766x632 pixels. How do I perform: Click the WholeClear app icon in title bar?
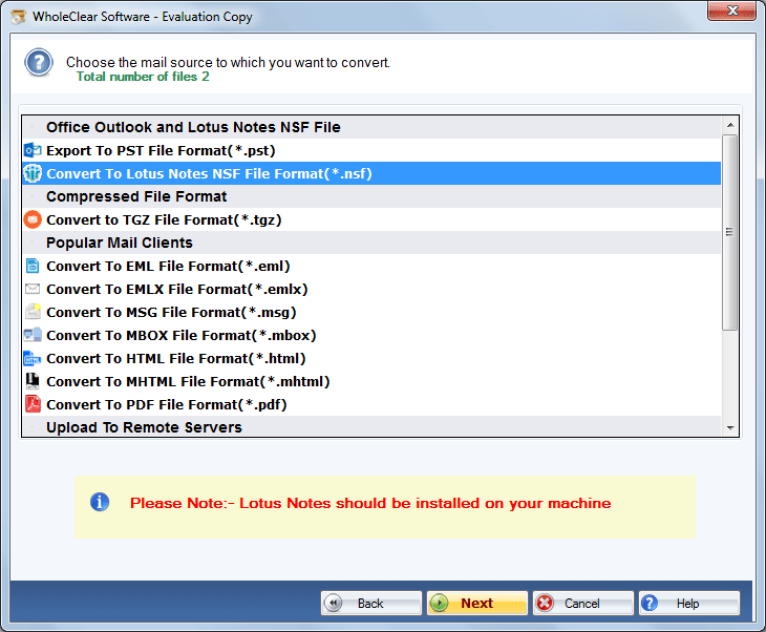[18, 17]
